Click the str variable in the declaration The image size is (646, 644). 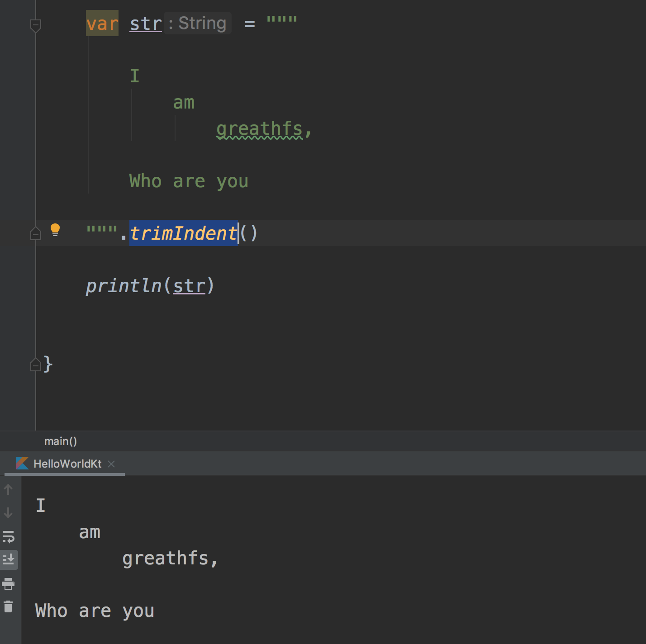(x=146, y=24)
